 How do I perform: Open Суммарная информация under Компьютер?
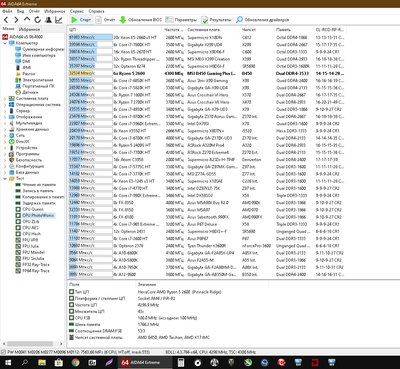pos(40,49)
